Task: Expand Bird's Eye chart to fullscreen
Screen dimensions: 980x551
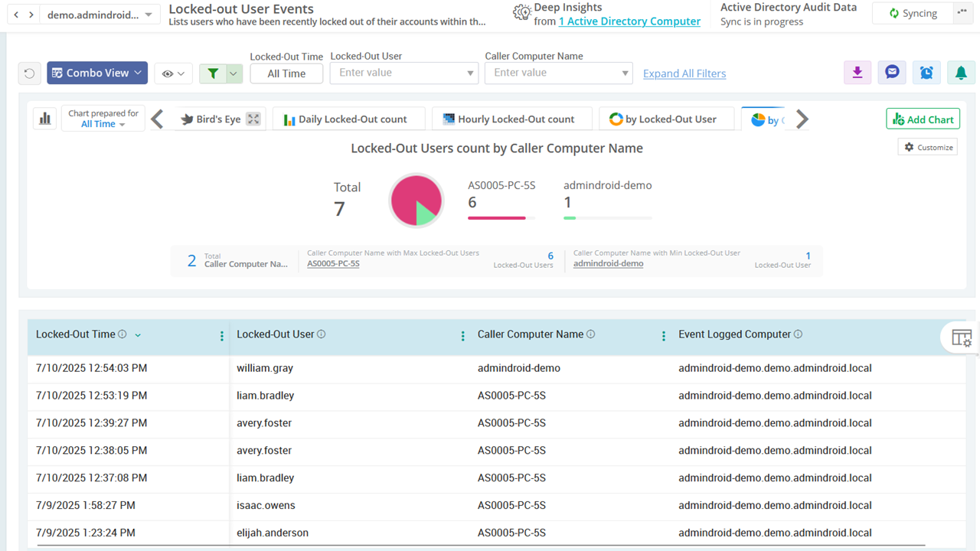Action: (x=253, y=119)
